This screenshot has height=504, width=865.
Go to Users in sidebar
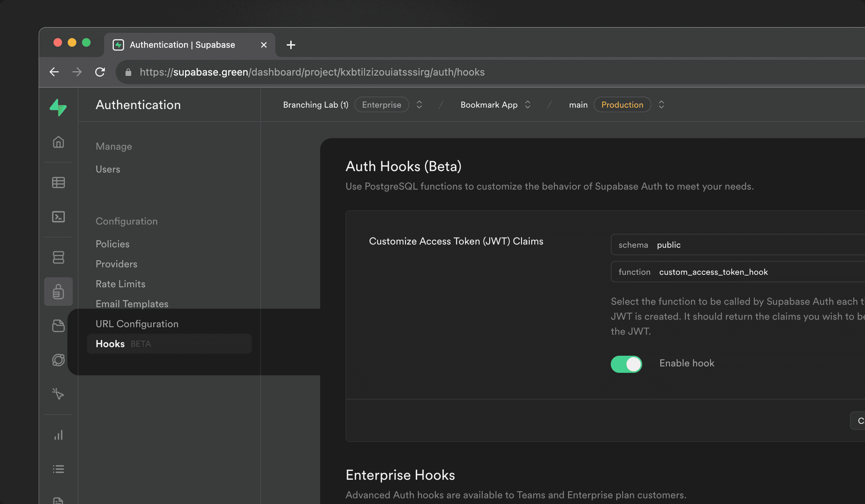[x=108, y=169]
